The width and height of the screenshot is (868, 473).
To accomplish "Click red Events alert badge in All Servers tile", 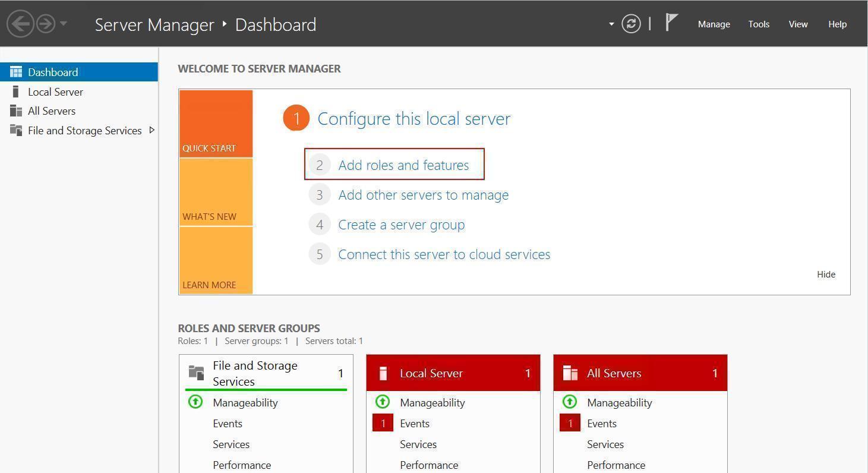I will coord(570,423).
